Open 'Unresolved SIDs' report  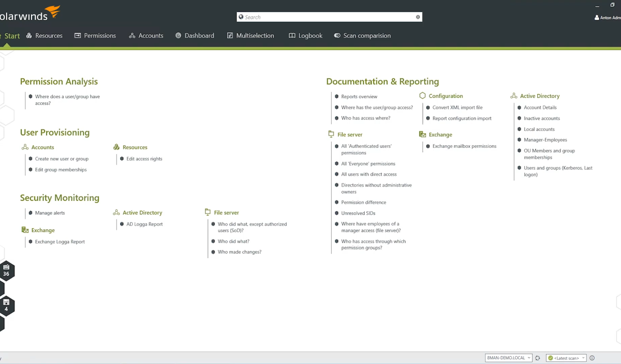tap(358, 213)
